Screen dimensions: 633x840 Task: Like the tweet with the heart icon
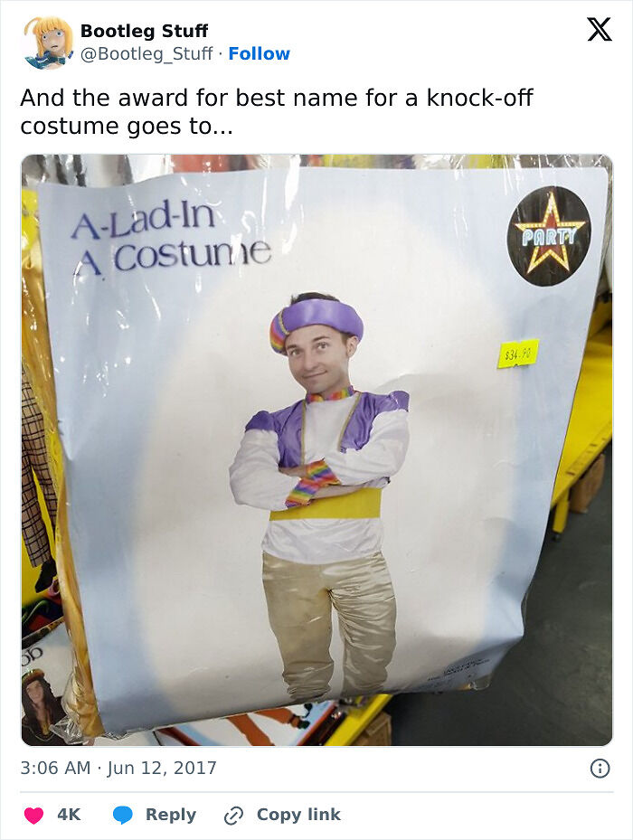pos(33,815)
